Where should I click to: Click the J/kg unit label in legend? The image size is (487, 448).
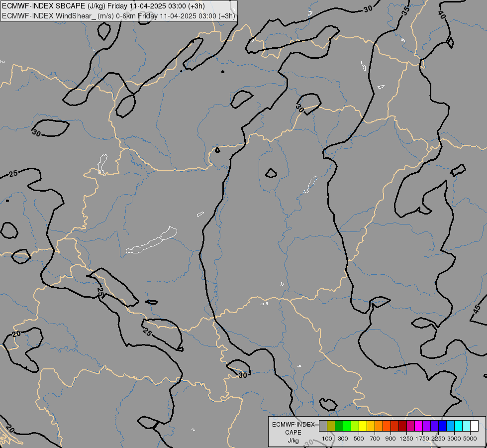point(293,441)
